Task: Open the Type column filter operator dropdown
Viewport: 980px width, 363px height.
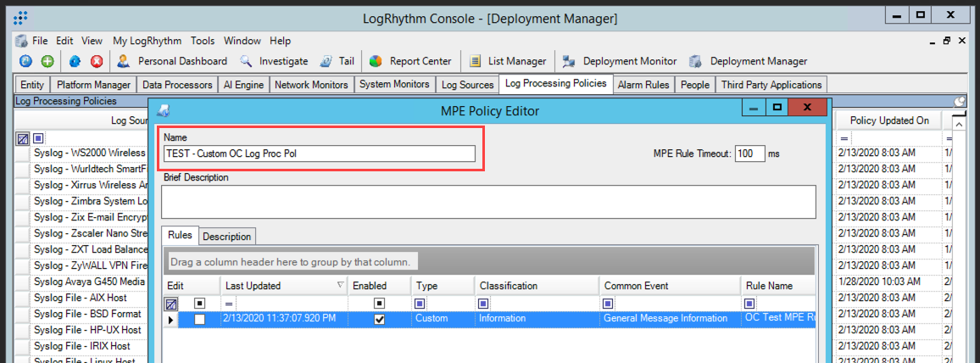Action: tap(420, 303)
